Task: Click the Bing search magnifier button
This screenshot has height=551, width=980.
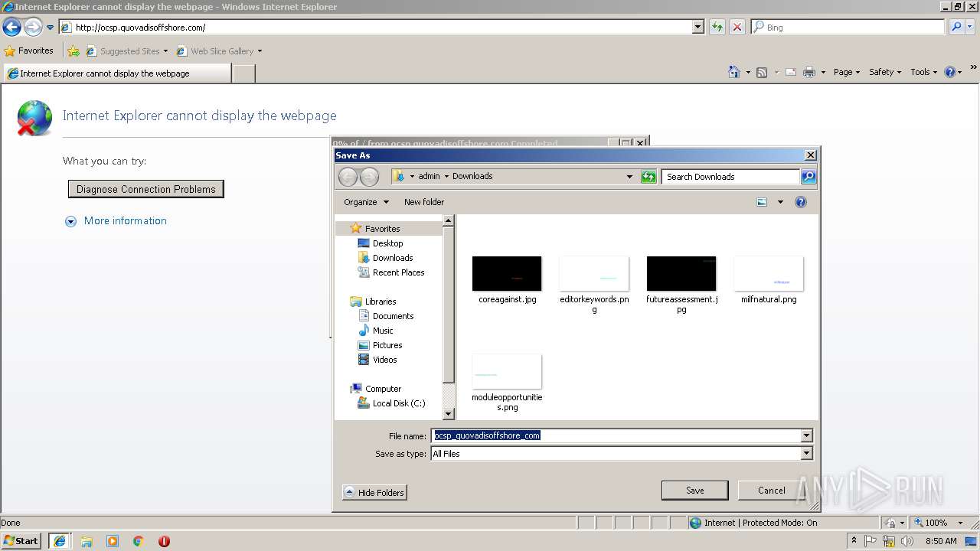Action: 956,27
